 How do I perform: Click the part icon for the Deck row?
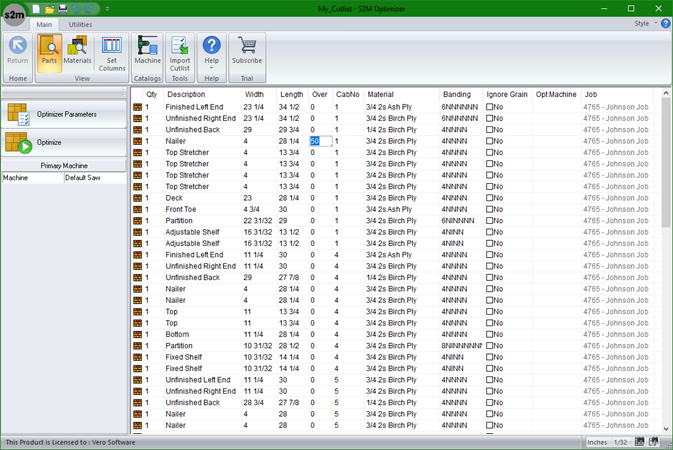pyautogui.click(x=137, y=198)
